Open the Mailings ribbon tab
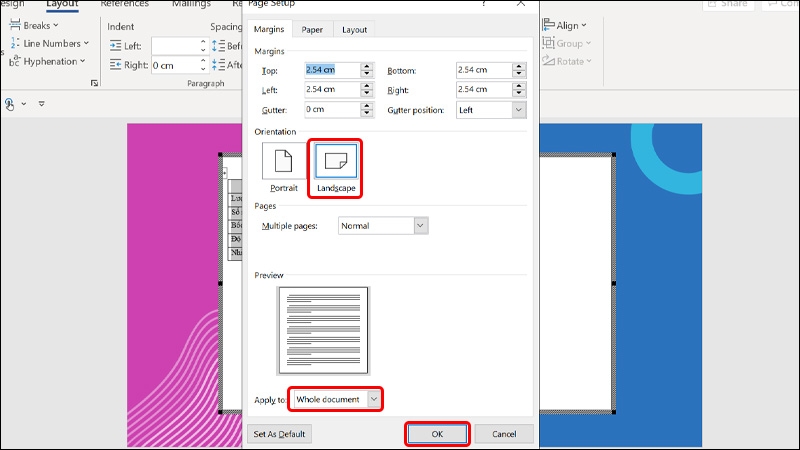 pos(191,4)
